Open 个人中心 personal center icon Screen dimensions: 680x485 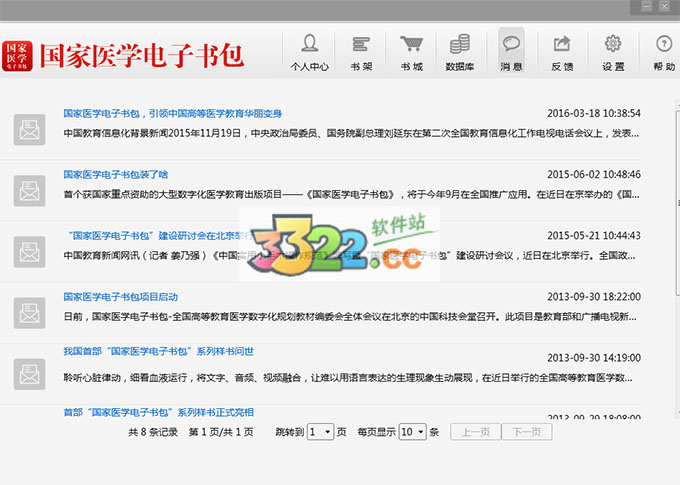pos(310,53)
